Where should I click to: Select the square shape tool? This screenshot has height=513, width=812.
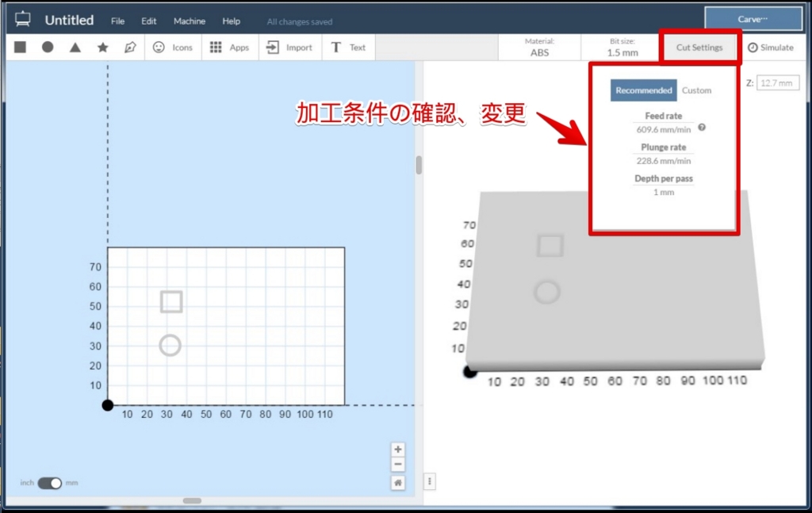[x=20, y=47]
